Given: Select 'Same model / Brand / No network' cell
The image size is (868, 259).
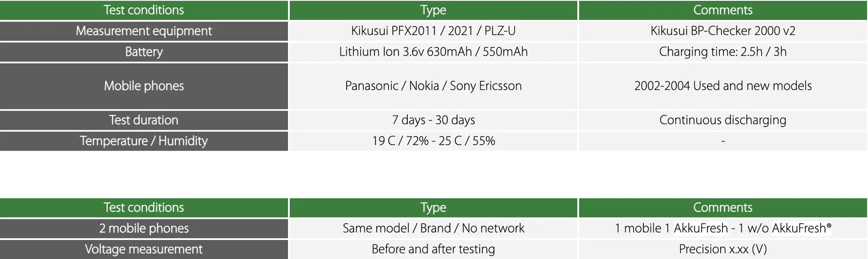Looking at the screenshot, I should tap(433, 228).
